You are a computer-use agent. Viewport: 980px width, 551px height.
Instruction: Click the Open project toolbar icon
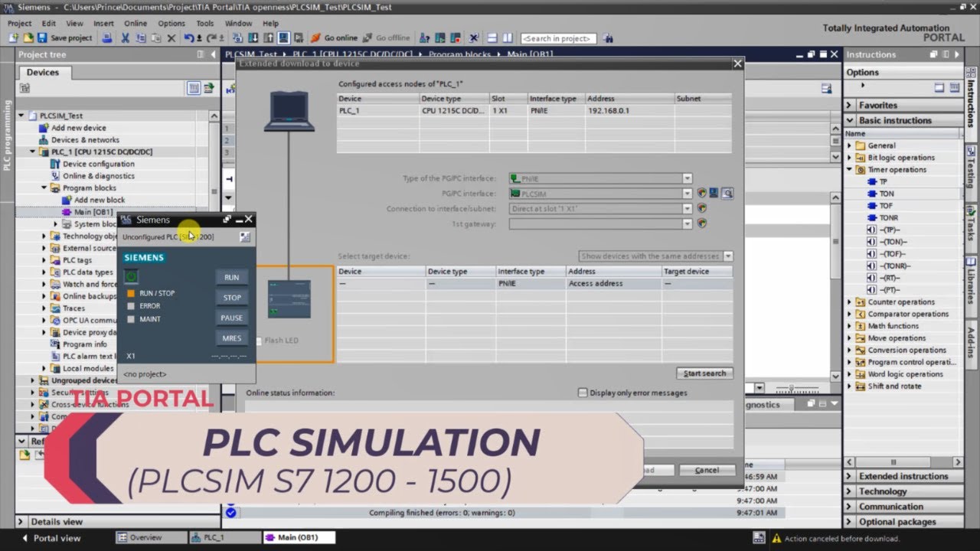coord(28,38)
